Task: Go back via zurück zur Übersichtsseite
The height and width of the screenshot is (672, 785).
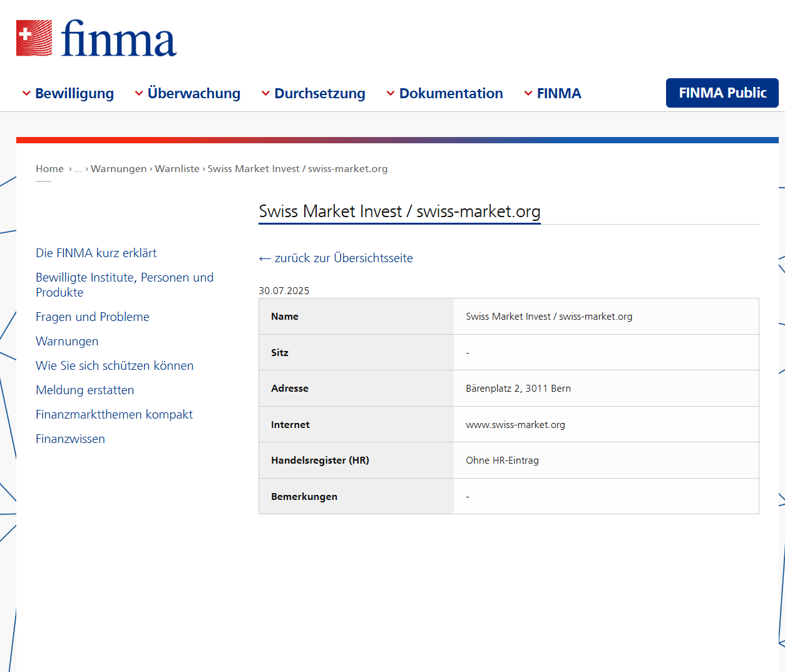Action: tap(336, 258)
